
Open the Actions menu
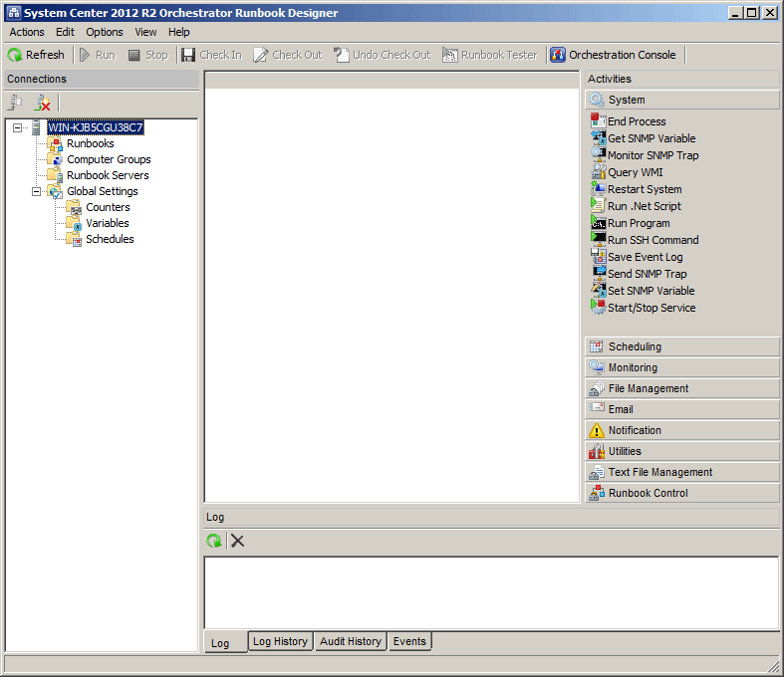tap(27, 33)
